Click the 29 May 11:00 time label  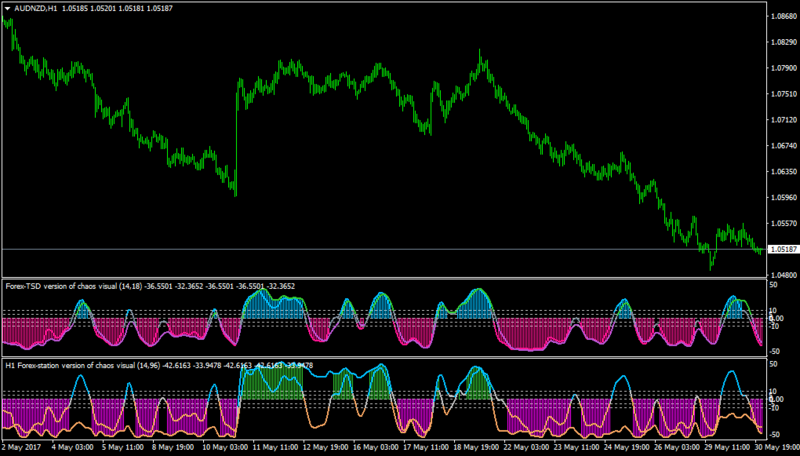coord(728,446)
